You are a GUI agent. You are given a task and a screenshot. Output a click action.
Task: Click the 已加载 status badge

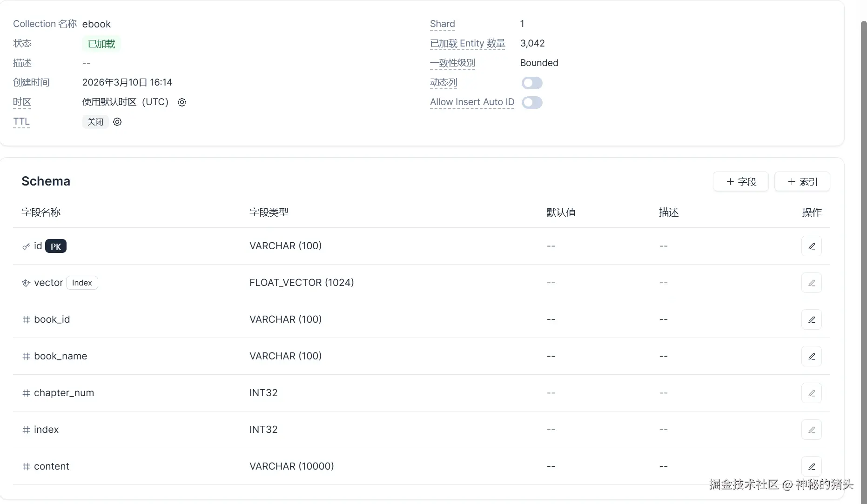pos(101,44)
